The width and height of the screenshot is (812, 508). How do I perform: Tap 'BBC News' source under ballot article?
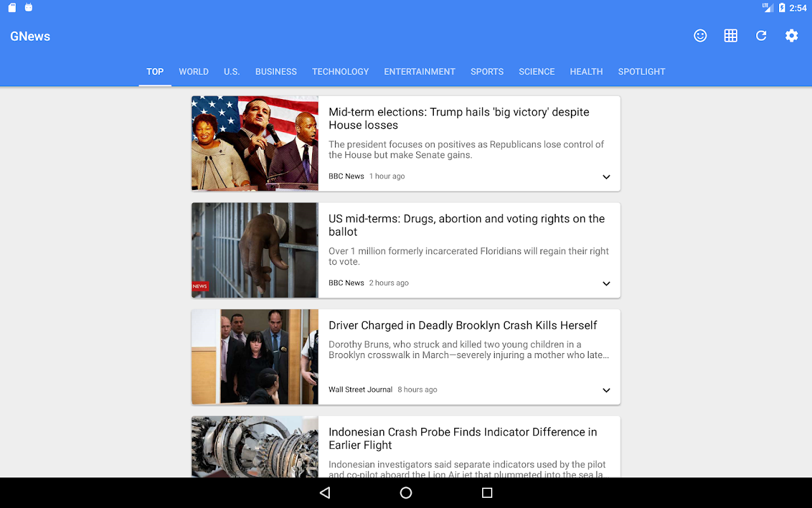coord(346,283)
